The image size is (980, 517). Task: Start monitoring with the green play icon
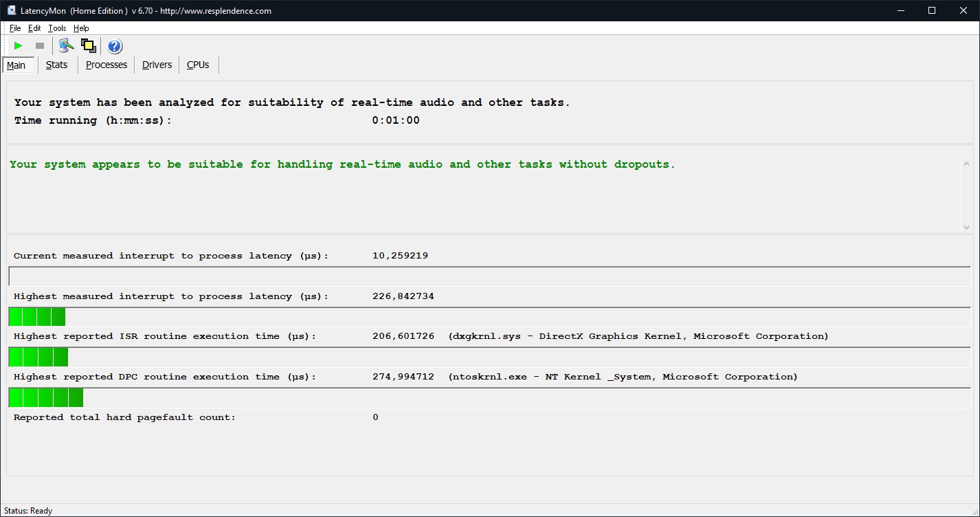coord(19,46)
